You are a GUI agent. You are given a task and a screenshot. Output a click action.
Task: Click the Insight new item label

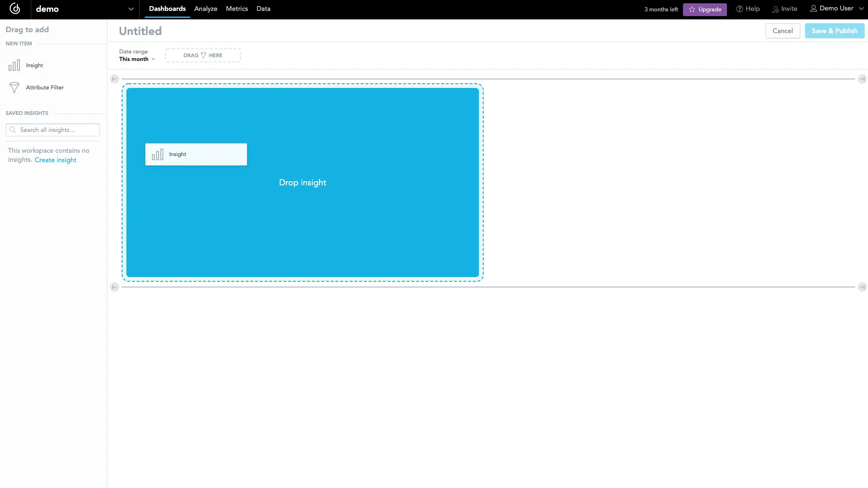click(x=35, y=65)
